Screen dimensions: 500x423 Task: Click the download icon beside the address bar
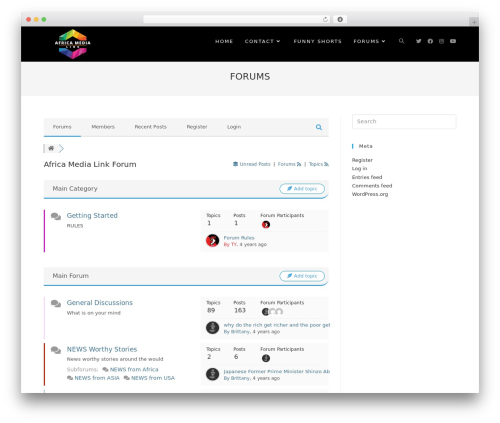click(340, 19)
